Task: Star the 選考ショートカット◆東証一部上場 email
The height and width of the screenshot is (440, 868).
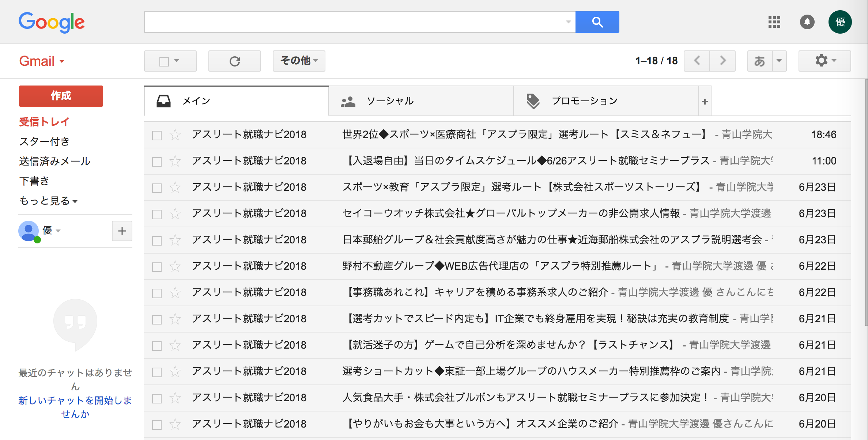Action: coord(175,372)
